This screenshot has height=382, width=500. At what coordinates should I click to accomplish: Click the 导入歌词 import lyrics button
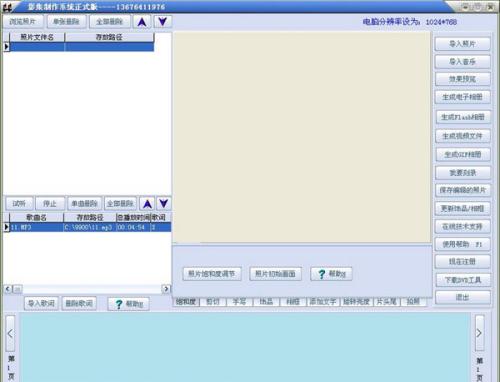click(41, 303)
